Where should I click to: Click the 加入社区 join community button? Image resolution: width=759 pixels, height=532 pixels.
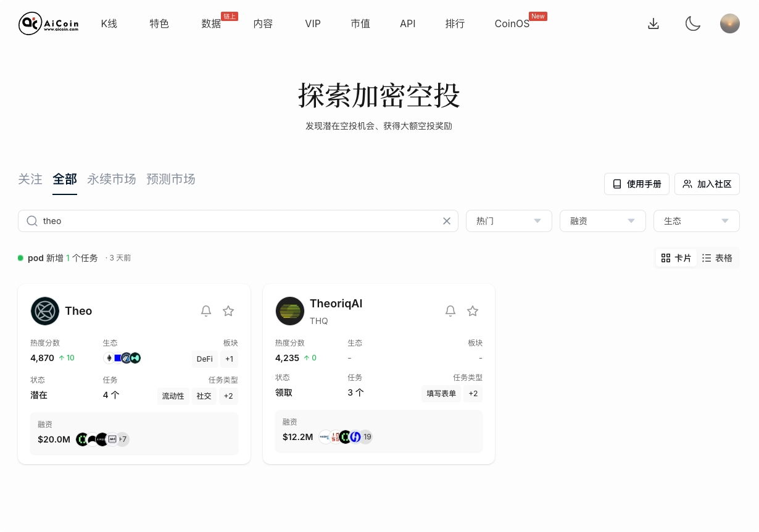coord(707,183)
